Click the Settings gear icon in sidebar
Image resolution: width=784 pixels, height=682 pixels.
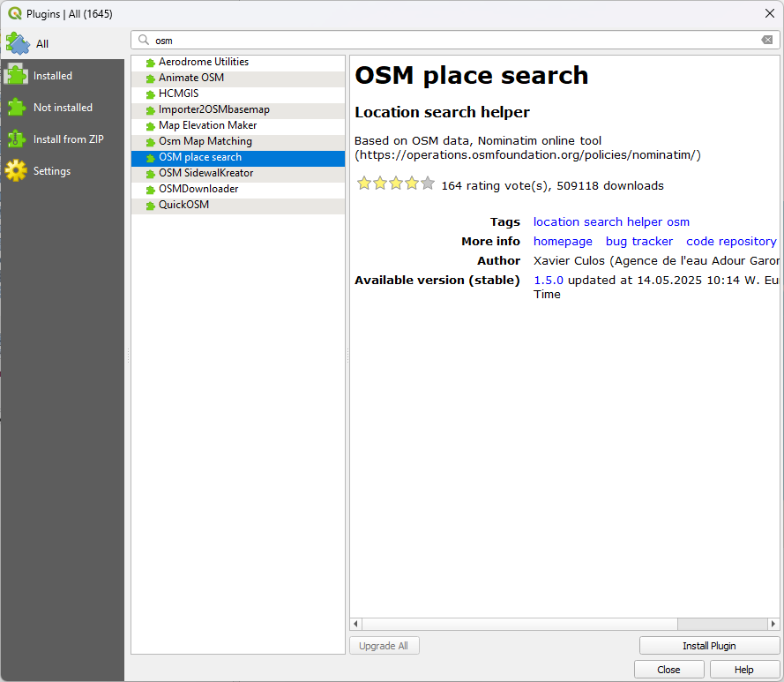[16, 171]
